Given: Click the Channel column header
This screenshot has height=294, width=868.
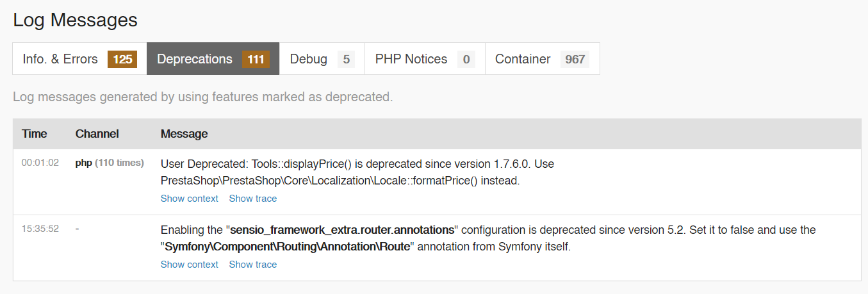Looking at the screenshot, I should point(97,134).
